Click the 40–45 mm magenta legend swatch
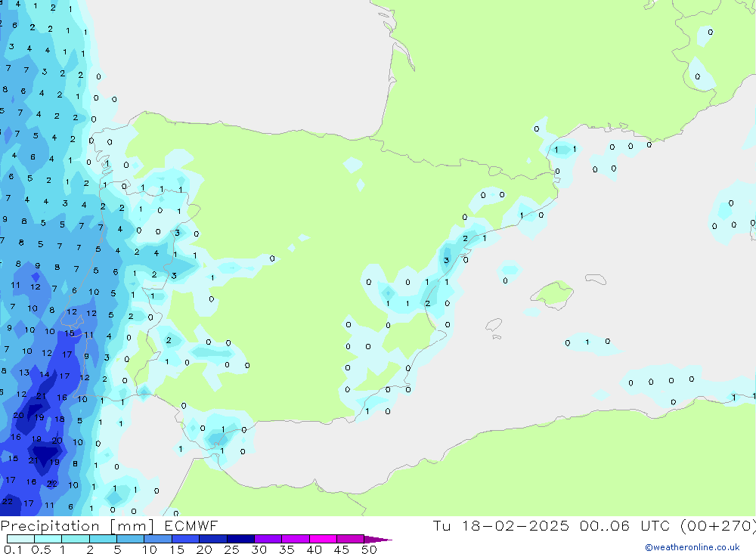 [x=323, y=539]
